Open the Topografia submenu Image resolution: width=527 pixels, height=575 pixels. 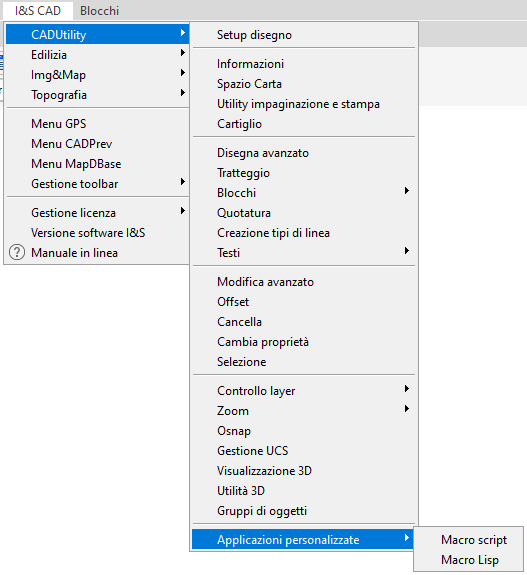pyautogui.click(x=98, y=95)
